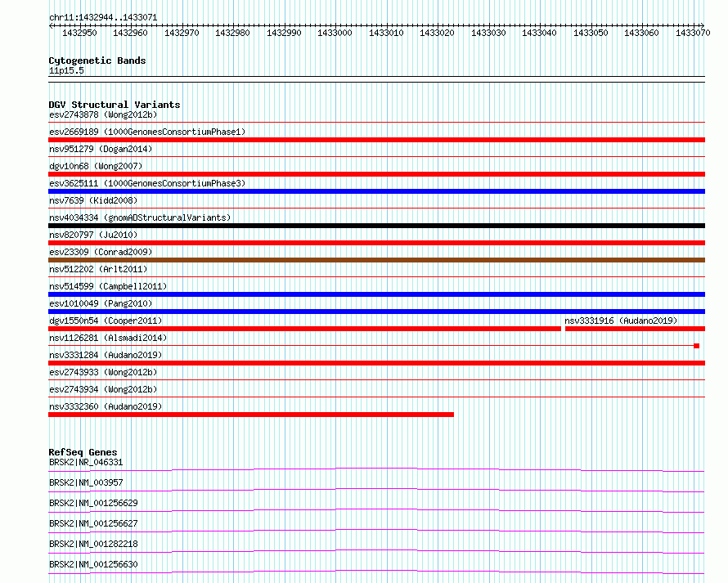Open the DGV Structural Variants track title

coord(115,105)
